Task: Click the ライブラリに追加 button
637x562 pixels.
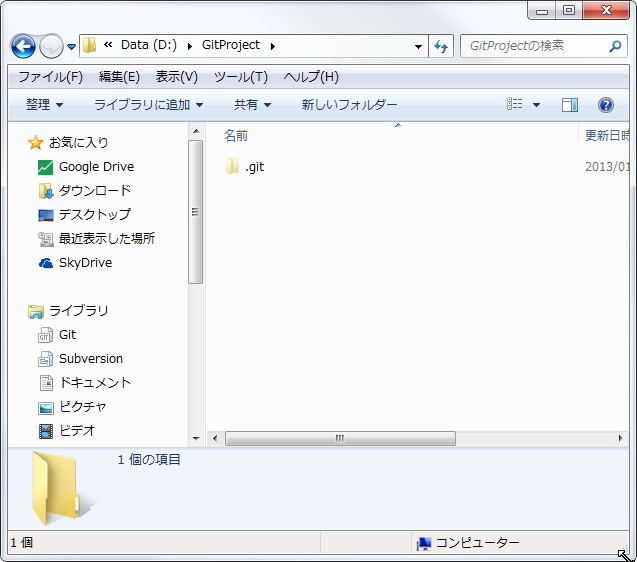Action: 148,105
